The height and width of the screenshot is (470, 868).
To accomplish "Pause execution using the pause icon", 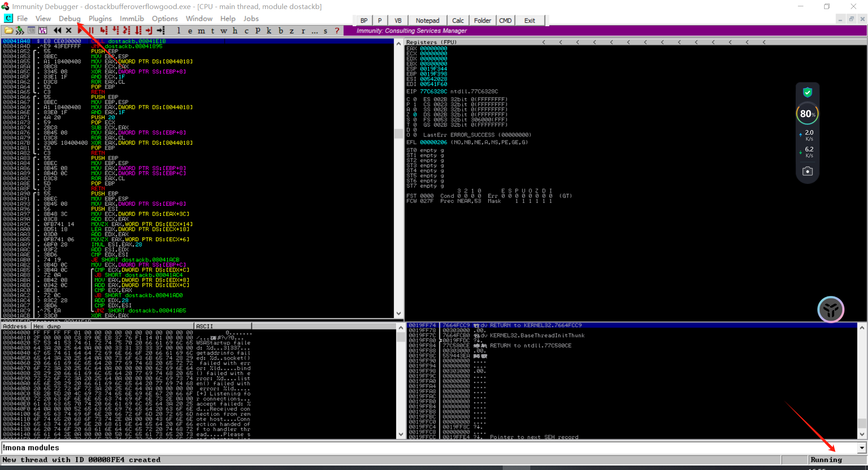I will [x=91, y=31].
